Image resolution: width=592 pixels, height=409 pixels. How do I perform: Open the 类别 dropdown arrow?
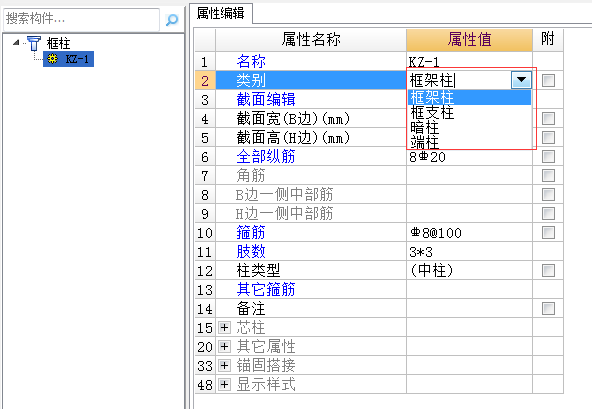click(521, 80)
